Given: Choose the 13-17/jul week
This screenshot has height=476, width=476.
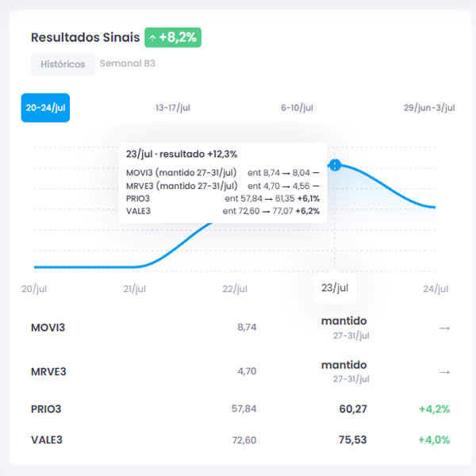Looking at the screenshot, I should pyautogui.click(x=173, y=108).
